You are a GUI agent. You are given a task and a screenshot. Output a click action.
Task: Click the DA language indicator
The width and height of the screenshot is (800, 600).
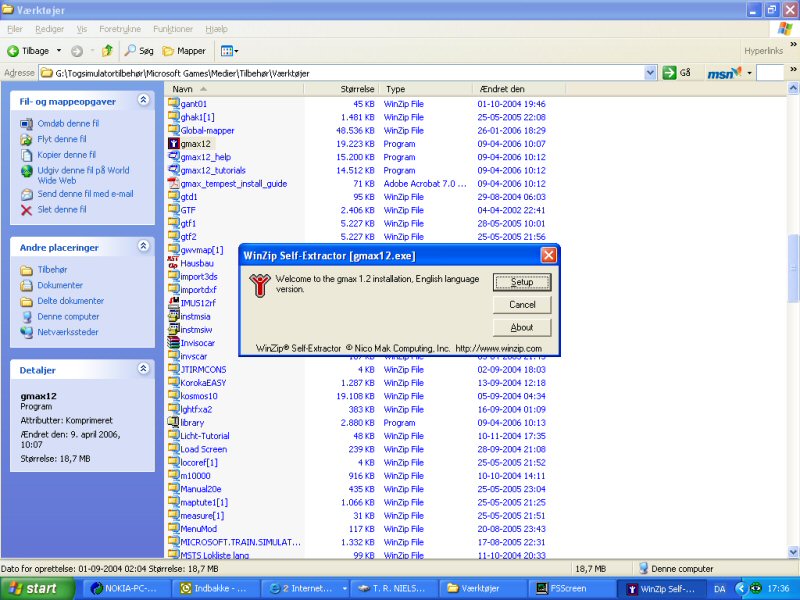[720, 589]
